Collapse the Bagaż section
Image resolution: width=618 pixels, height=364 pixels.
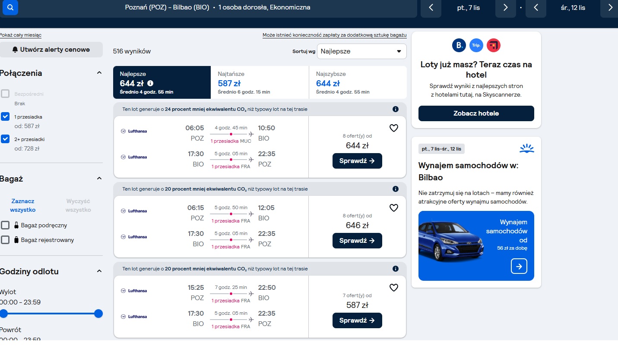[x=99, y=179]
